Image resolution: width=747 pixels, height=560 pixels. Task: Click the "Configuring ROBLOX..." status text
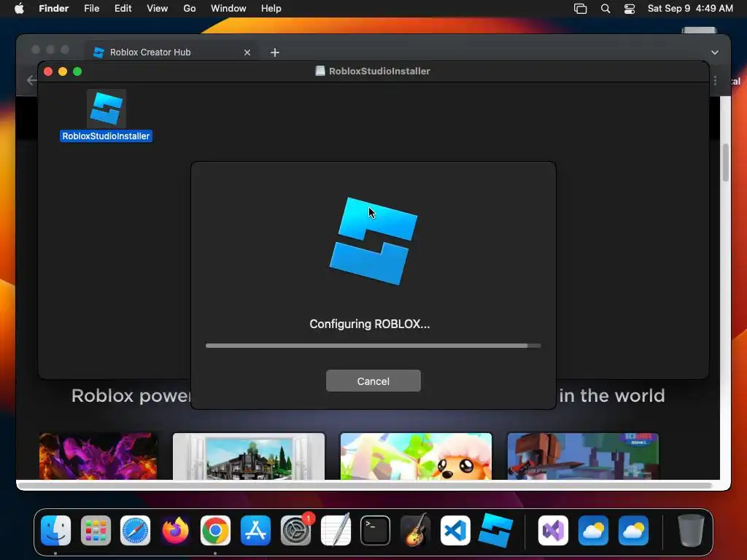(x=370, y=324)
